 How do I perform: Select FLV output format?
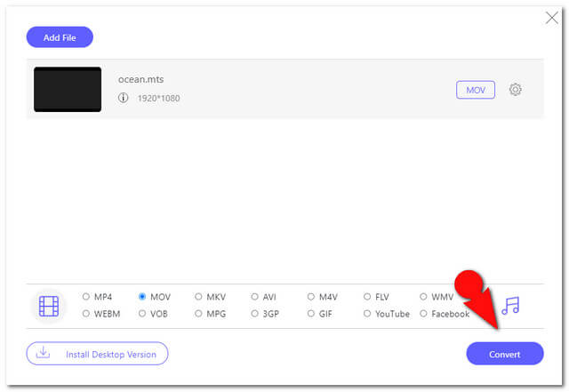point(367,297)
